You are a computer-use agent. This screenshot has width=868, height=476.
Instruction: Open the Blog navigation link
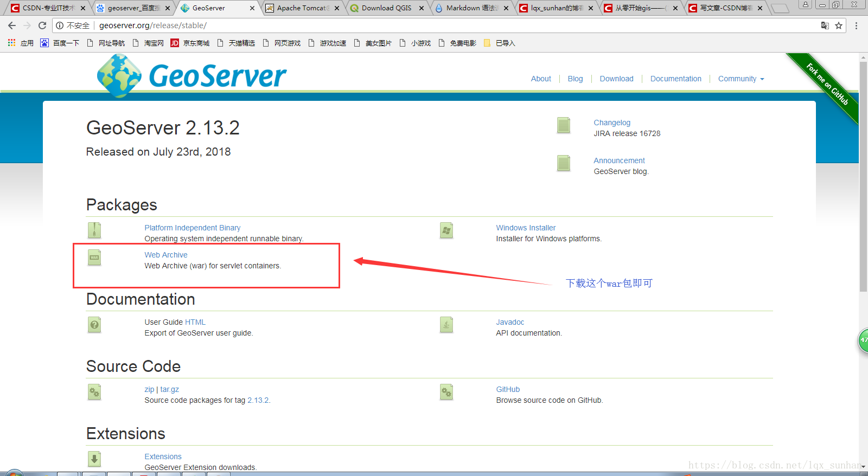pyautogui.click(x=575, y=79)
